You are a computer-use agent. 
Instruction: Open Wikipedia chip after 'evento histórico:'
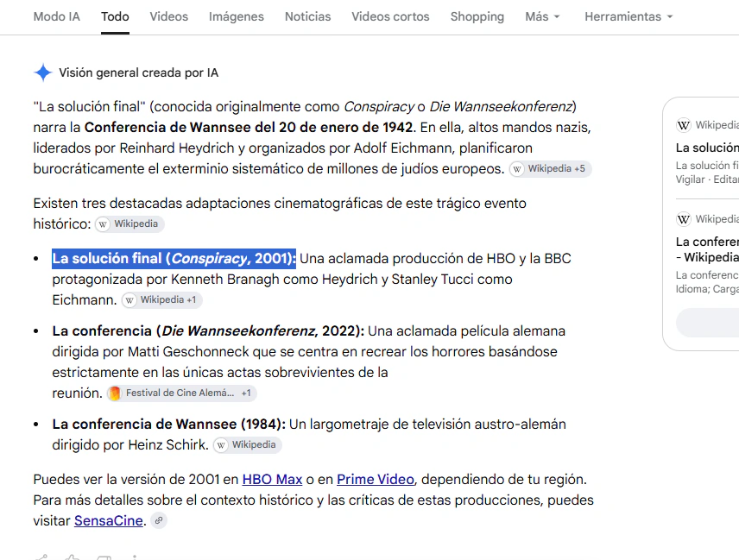(129, 223)
